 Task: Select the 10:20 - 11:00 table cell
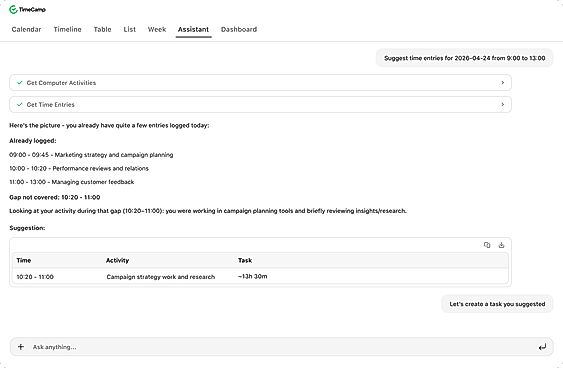coord(35,277)
